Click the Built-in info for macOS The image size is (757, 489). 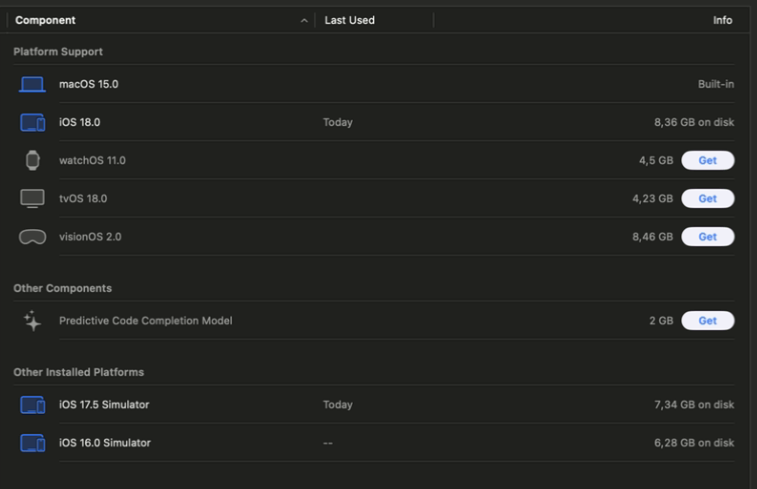tap(716, 84)
